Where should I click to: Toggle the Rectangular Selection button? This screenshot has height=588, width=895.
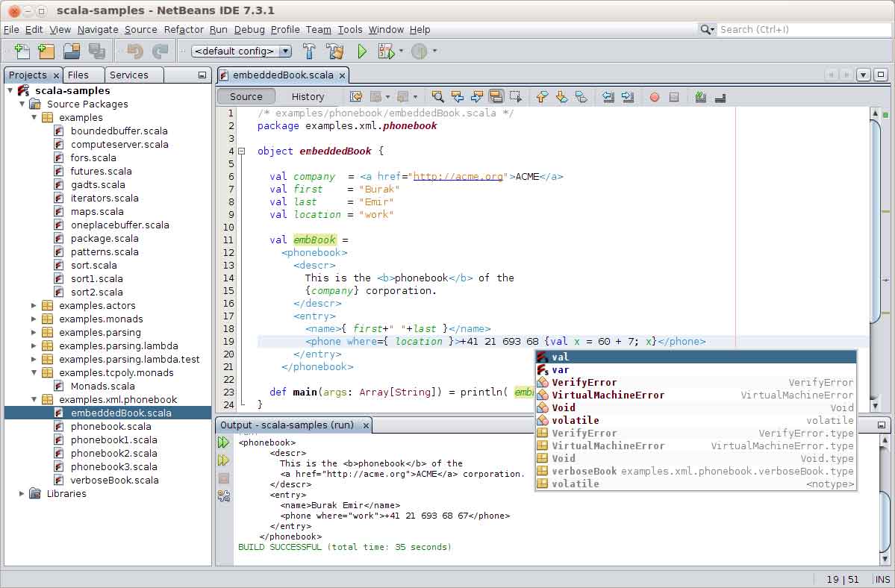click(x=515, y=97)
